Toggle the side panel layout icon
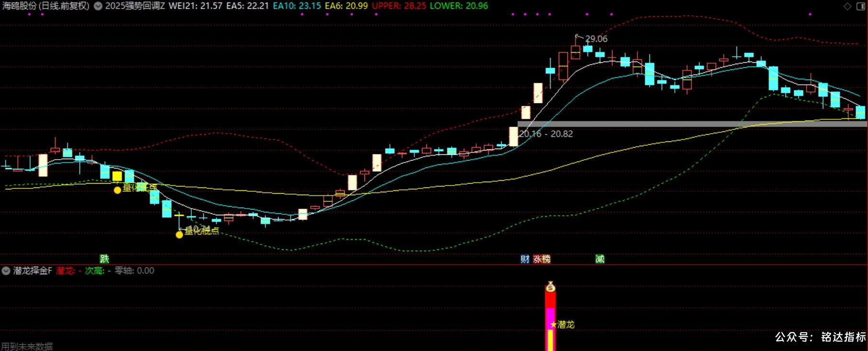The image size is (868, 351). tap(861, 6)
